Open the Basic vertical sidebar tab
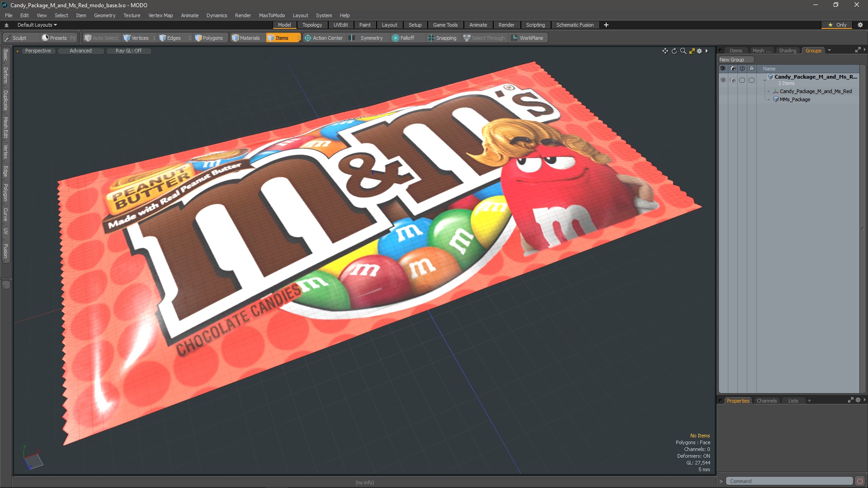 (5, 55)
